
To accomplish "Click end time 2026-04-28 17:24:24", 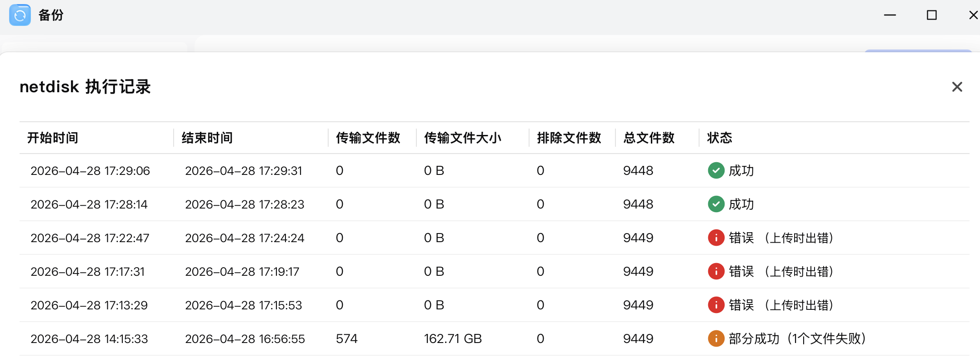I will point(245,238).
